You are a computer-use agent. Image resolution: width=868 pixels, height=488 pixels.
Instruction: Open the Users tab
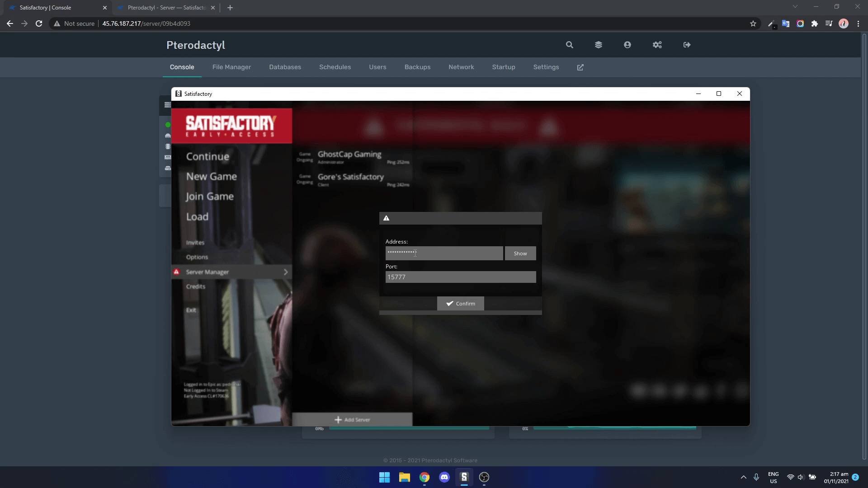tap(377, 67)
